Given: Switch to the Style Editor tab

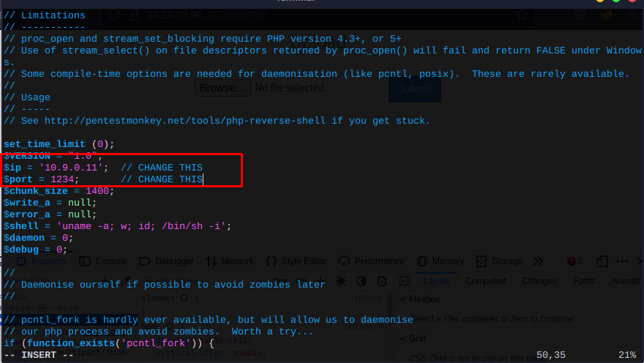Looking at the screenshot, I should coord(296,261).
